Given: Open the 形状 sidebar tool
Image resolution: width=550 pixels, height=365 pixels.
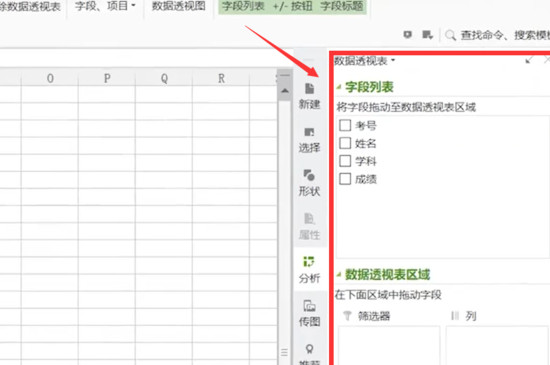Looking at the screenshot, I should pos(309,183).
